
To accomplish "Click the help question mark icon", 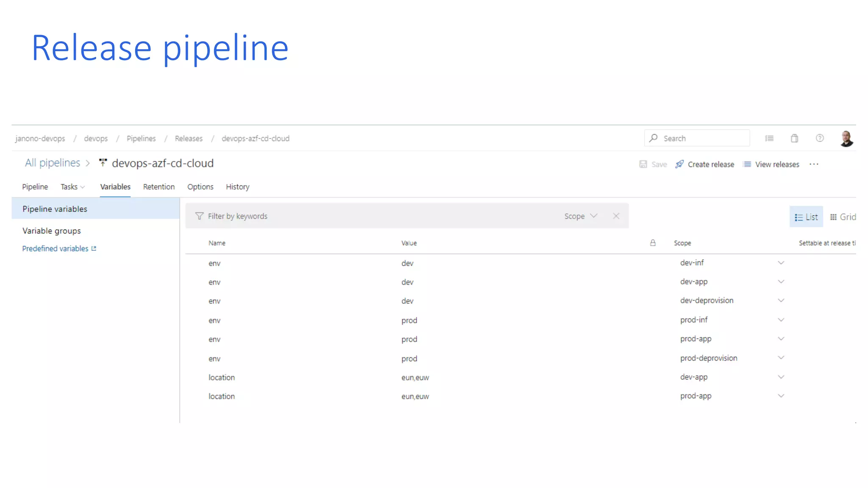I will [820, 138].
